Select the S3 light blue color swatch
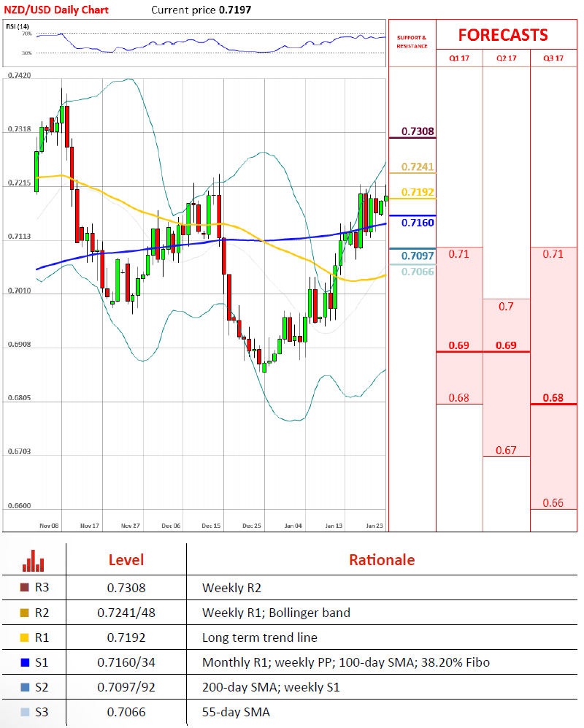Viewport: 584px width, 728px height. click(25, 712)
